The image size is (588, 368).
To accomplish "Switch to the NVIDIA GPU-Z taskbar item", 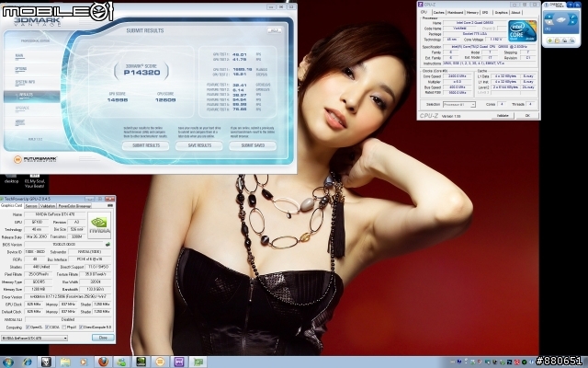I will click(141, 362).
